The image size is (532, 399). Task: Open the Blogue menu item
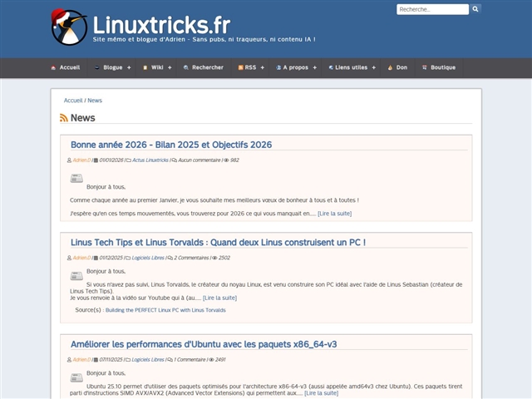pos(113,67)
